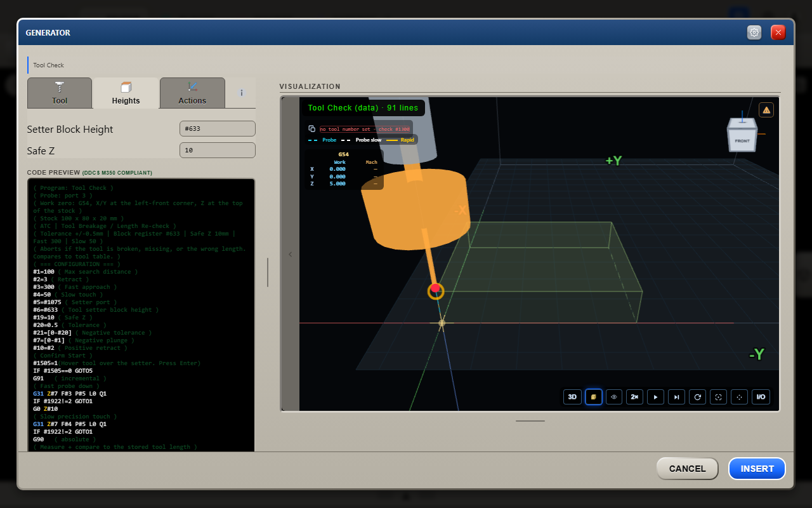
Task: Click the Rapid legend entry
Action: click(400, 140)
